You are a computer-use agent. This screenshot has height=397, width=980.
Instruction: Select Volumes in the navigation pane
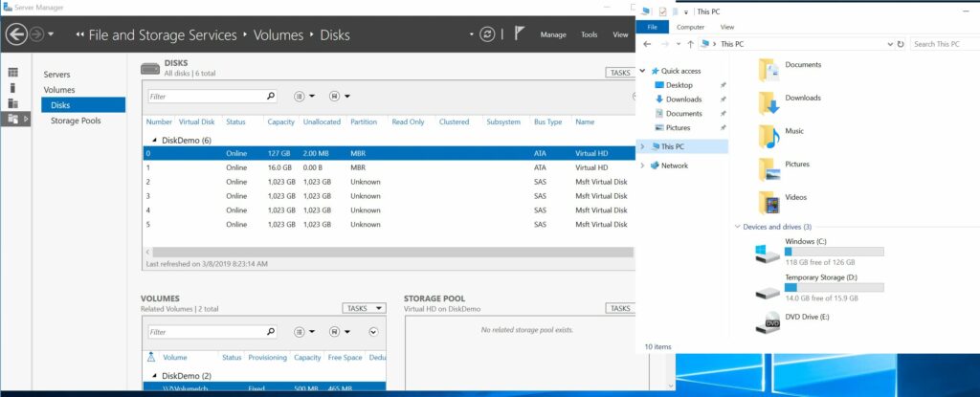coord(58,90)
